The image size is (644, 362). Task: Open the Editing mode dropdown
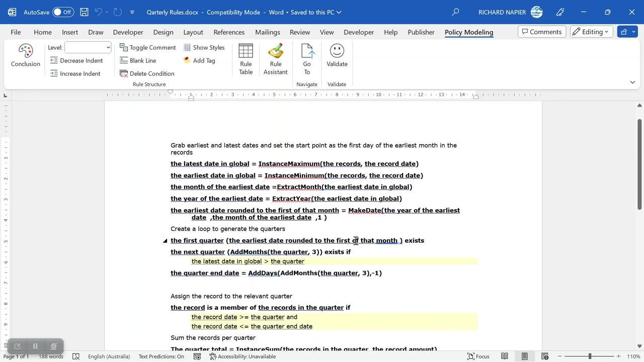(x=592, y=32)
